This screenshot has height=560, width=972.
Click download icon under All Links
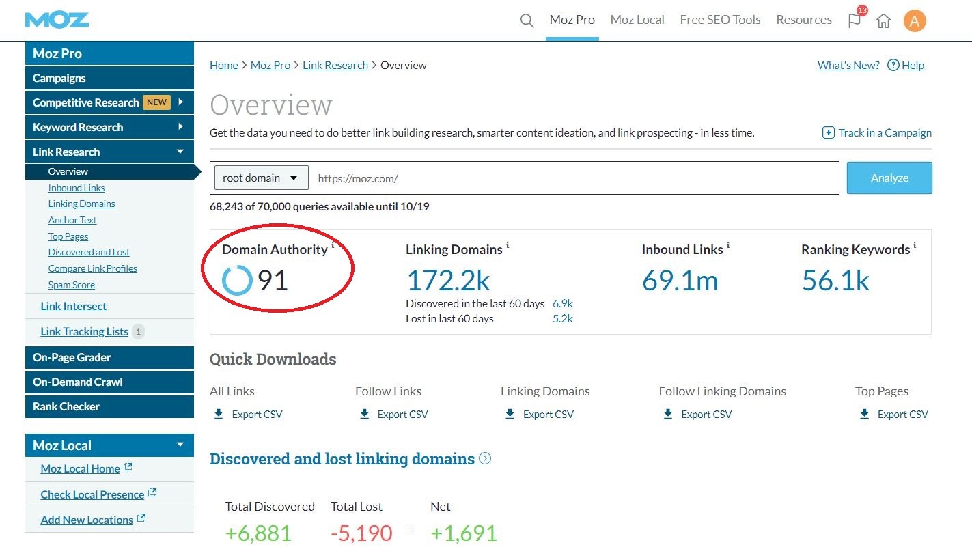[x=219, y=414]
